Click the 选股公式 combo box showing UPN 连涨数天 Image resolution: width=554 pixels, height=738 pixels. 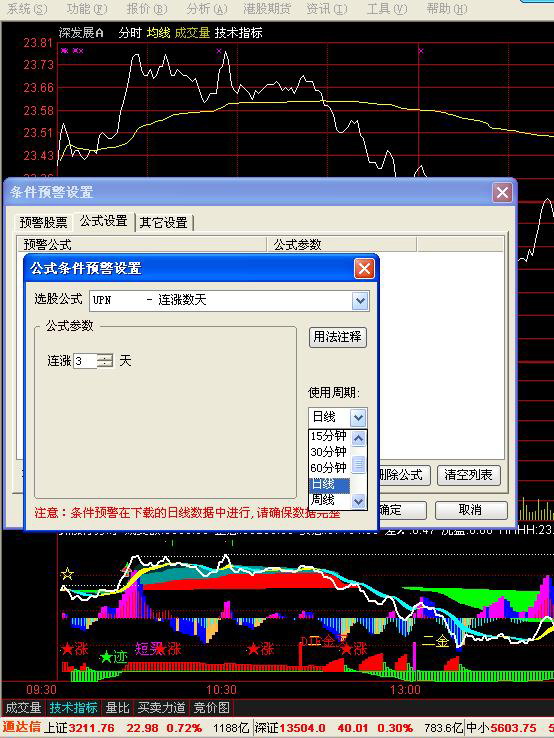(230, 300)
